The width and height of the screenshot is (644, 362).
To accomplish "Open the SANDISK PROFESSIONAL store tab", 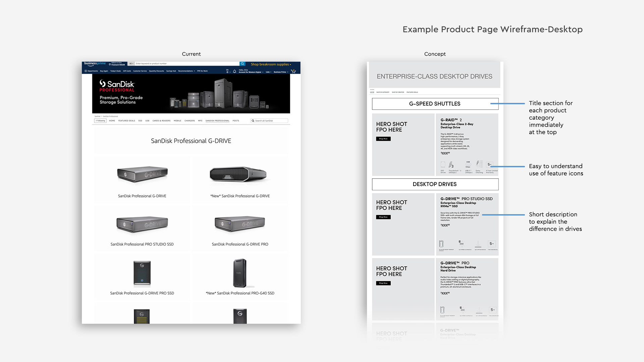I will [218, 121].
